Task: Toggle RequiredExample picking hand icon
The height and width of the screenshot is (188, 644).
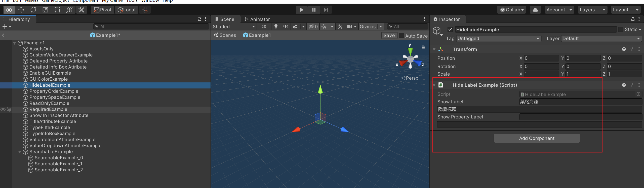Action: click(9, 109)
